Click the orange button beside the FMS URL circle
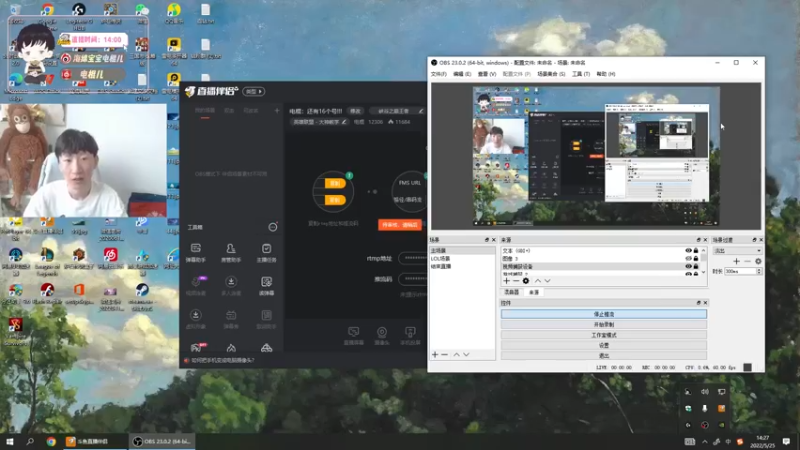800x450 pixels. [x=399, y=225]
